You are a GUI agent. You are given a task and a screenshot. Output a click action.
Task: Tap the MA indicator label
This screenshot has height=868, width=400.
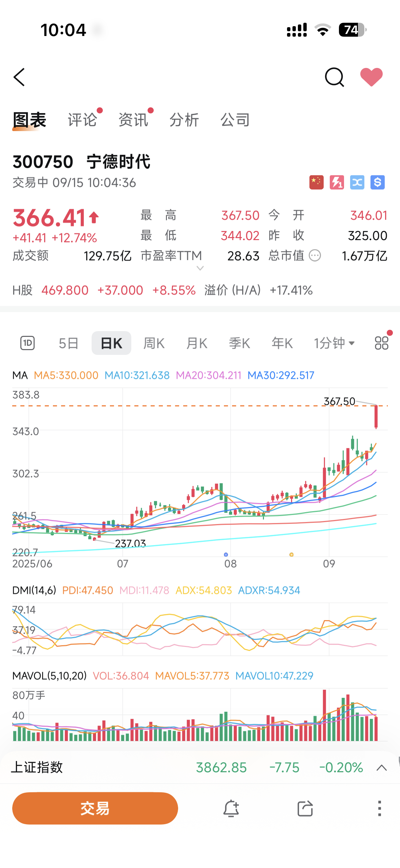(x=20, y=375)
